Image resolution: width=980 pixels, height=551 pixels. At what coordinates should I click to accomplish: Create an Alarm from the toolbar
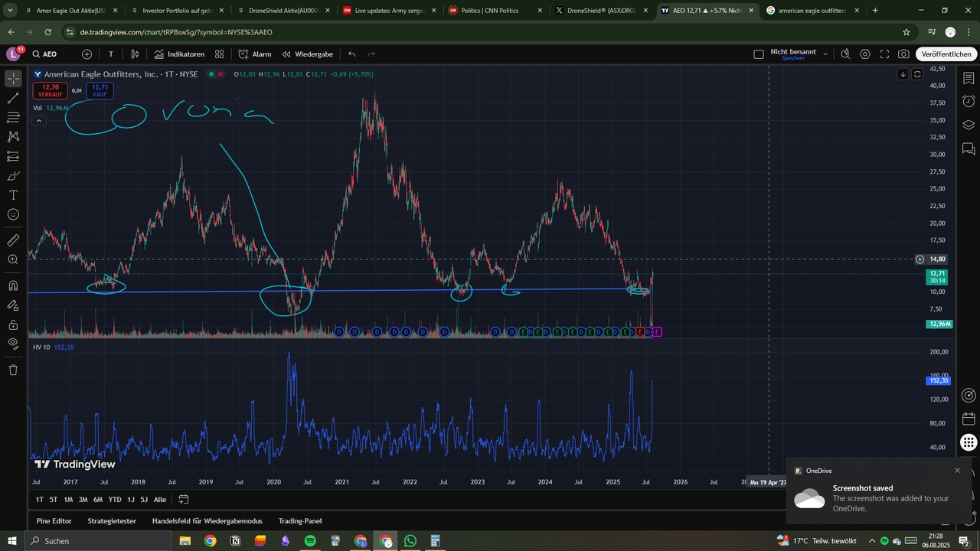(254, 54)
